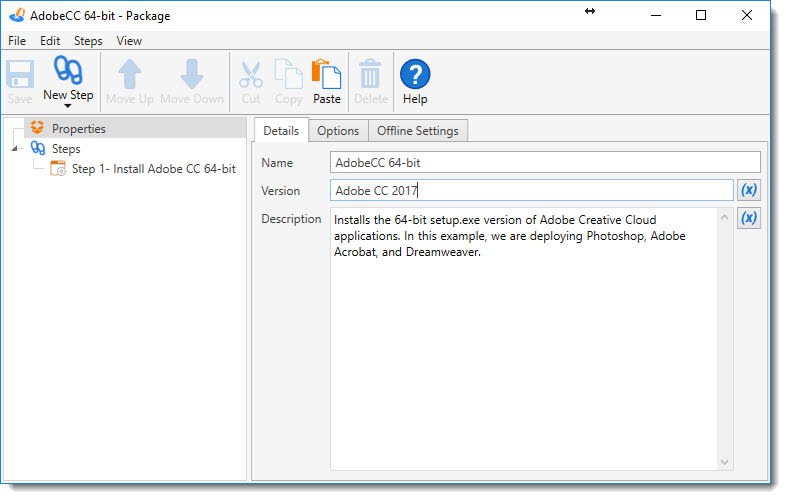
Task: Open the Steps menu
Action: pyautogui.click(x=88, y=41)
